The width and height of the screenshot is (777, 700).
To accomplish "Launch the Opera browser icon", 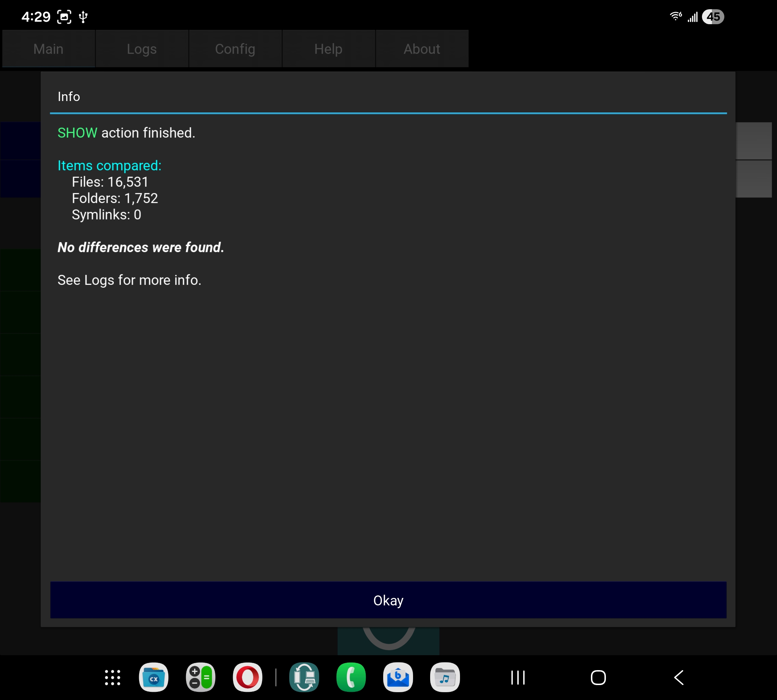I will coord(247,677).
